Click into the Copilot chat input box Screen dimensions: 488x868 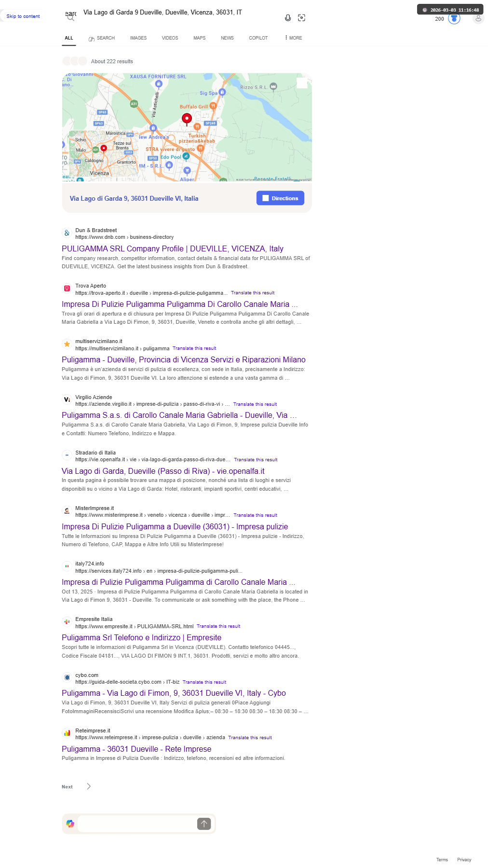tap(137, 824)
